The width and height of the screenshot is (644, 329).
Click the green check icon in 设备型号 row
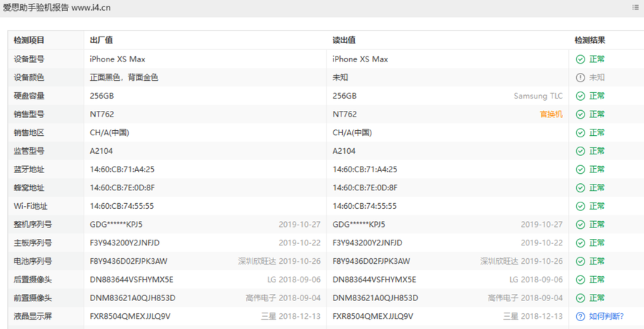(x=580, y=59)
